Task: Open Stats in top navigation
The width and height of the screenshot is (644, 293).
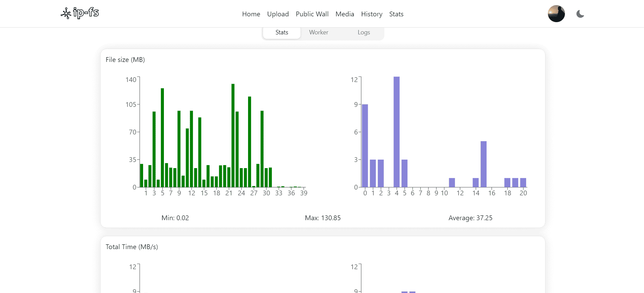Action: click(396, 14)
